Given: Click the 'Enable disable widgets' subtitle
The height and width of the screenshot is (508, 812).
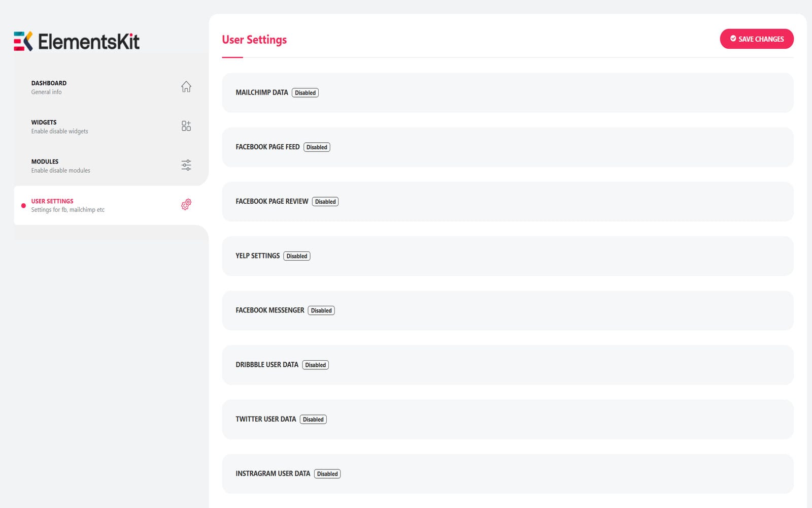Looking at the screenshot, I should click(x=59, y=131).
